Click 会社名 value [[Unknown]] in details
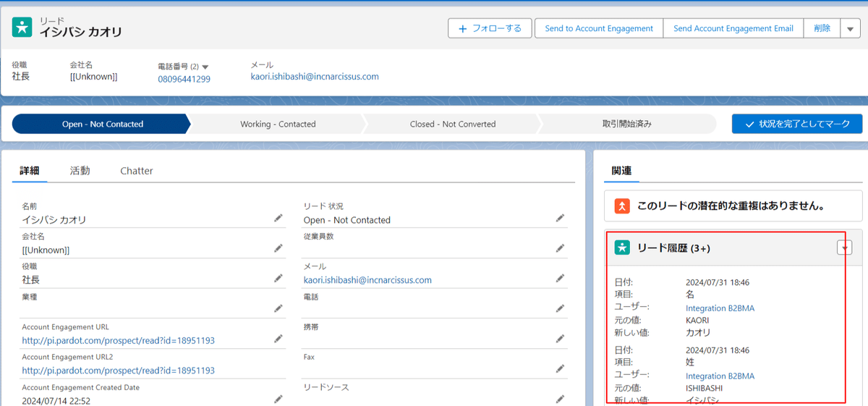The width and height of the screenshot is (868, 406). coord(46,250)
